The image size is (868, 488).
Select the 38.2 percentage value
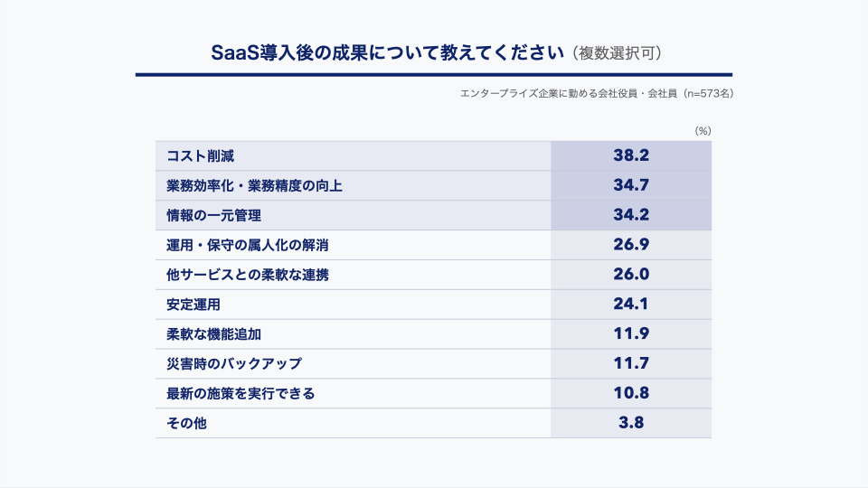tap(631, 155)
